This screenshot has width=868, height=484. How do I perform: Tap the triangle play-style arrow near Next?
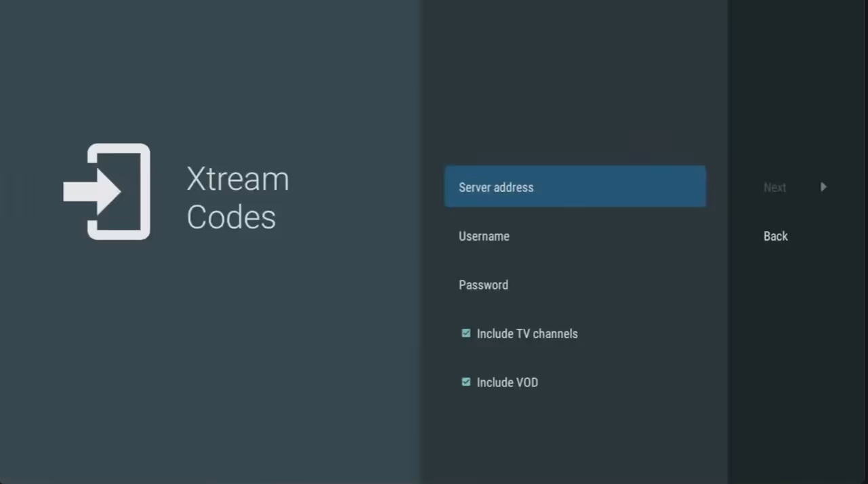pos(823,187)
